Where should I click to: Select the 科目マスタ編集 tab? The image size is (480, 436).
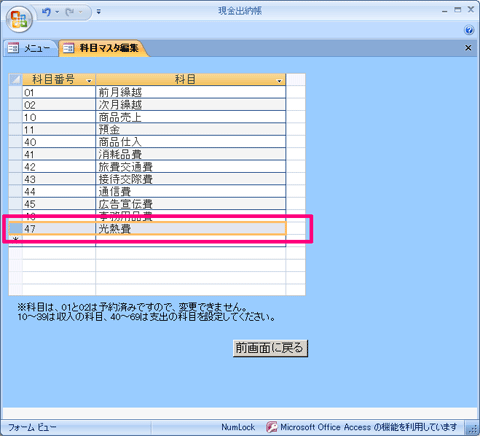(x=103, y=48)
